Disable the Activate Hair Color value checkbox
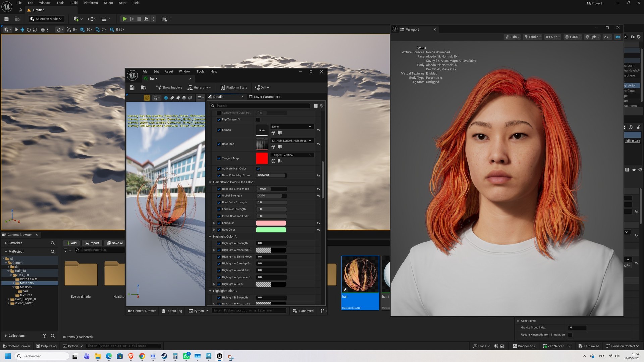 tap(258, 169)
